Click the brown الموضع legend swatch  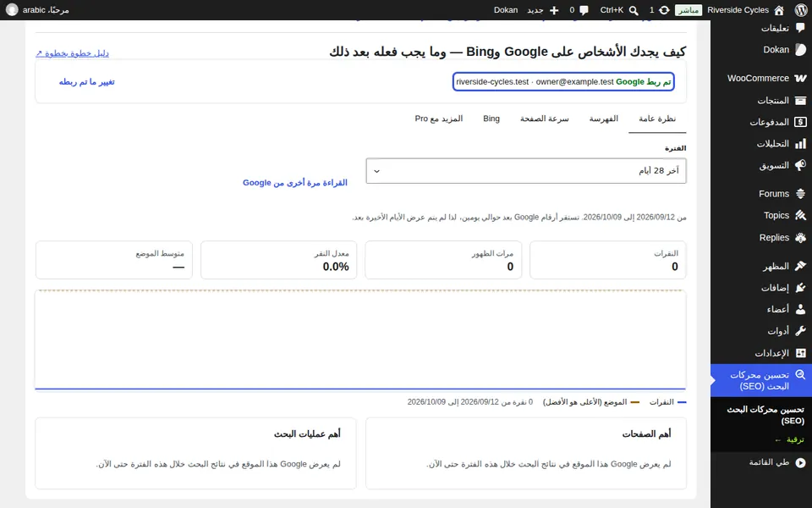coord(635,402)
